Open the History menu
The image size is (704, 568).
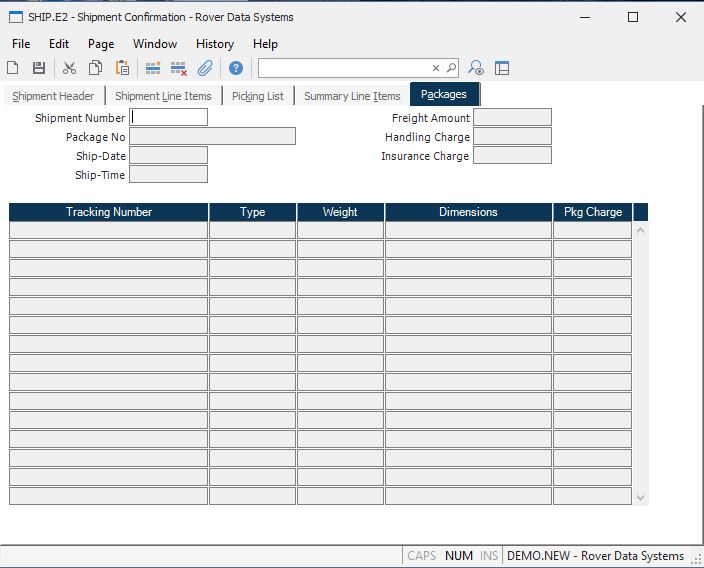point(214,44)
